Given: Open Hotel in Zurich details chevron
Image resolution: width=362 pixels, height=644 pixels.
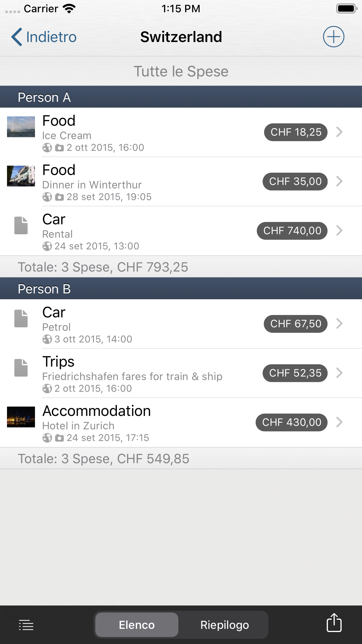Looking at the screenshot, I should [x=339, y=422].
